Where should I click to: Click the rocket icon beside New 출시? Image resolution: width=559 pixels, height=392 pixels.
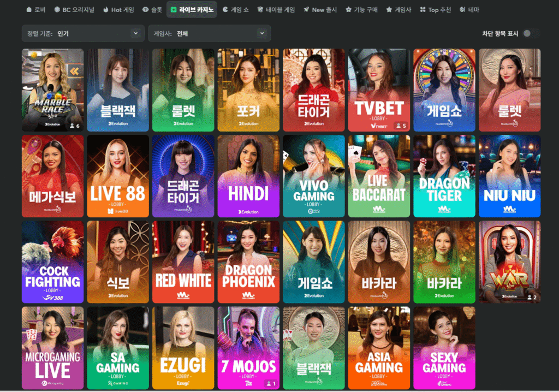[x=306, y=10]
